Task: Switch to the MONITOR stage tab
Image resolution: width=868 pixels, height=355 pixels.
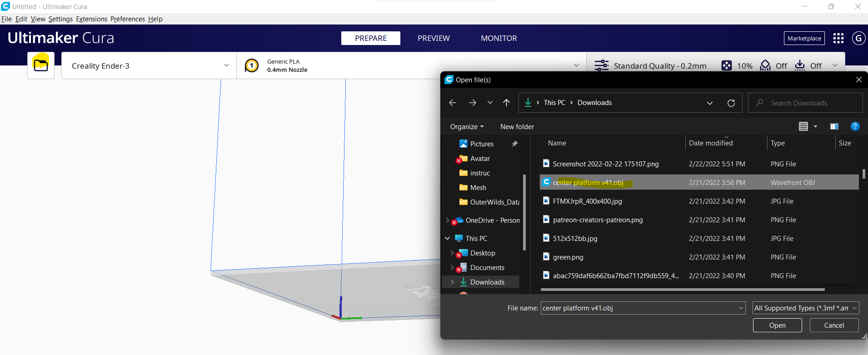Action: point(499,38)
